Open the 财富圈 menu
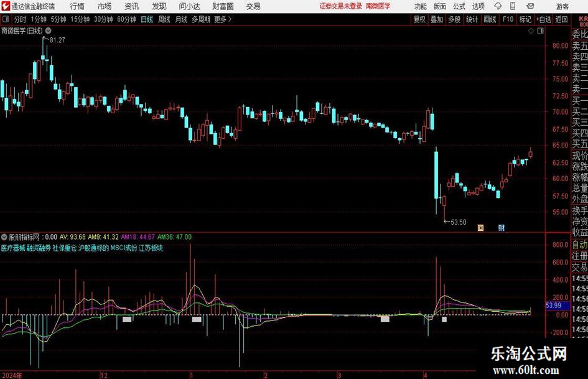Image resolution: width=588 pixels, height=379 pixels. click(223, 6)
